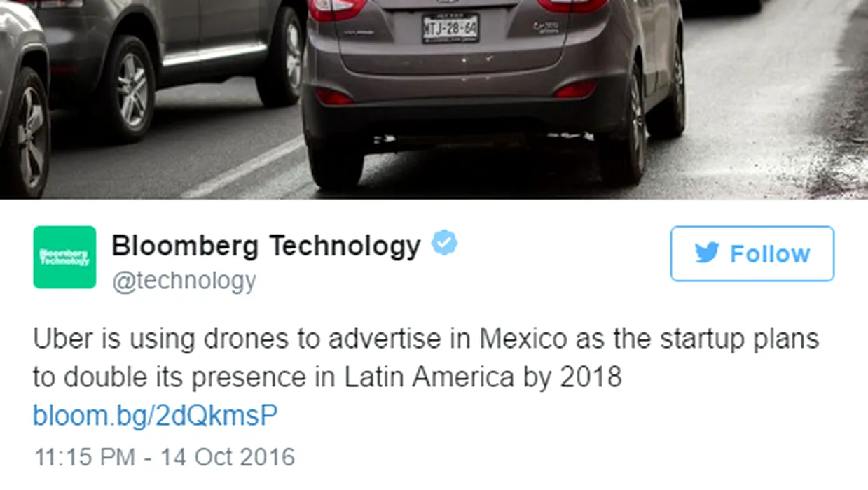Click the Twitter bird icon in Follow

click(x=708, y=253)
